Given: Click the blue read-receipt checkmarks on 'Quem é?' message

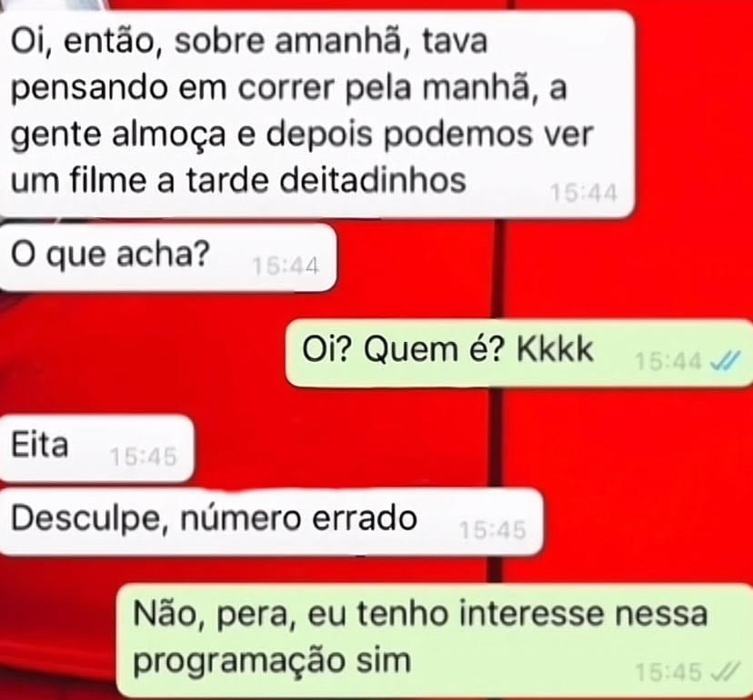Looking at the screenshot, I should (726, 362).
